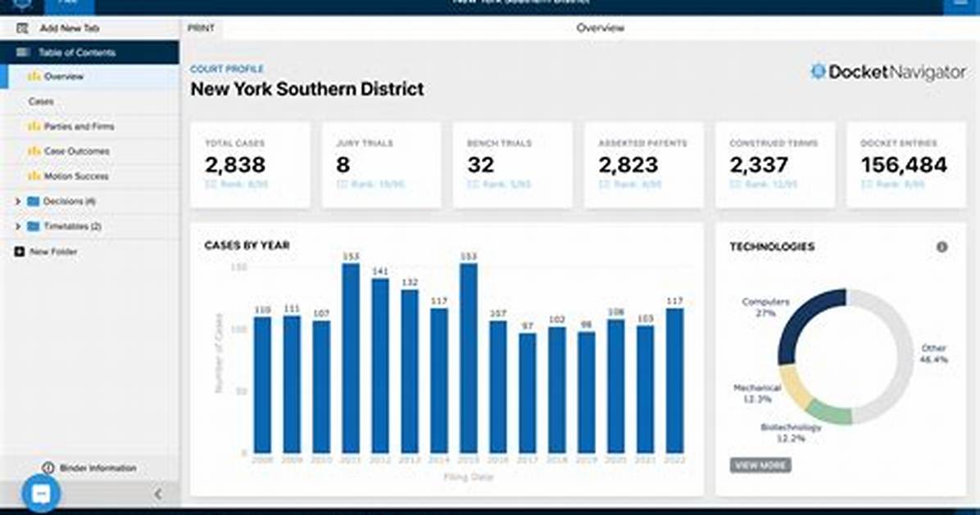
Task: Click the Table of Contents list icon
Action: coord(22,52)
